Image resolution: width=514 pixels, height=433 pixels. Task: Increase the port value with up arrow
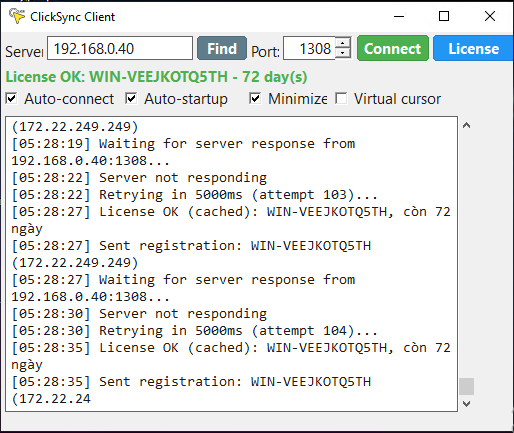[343, 42]
